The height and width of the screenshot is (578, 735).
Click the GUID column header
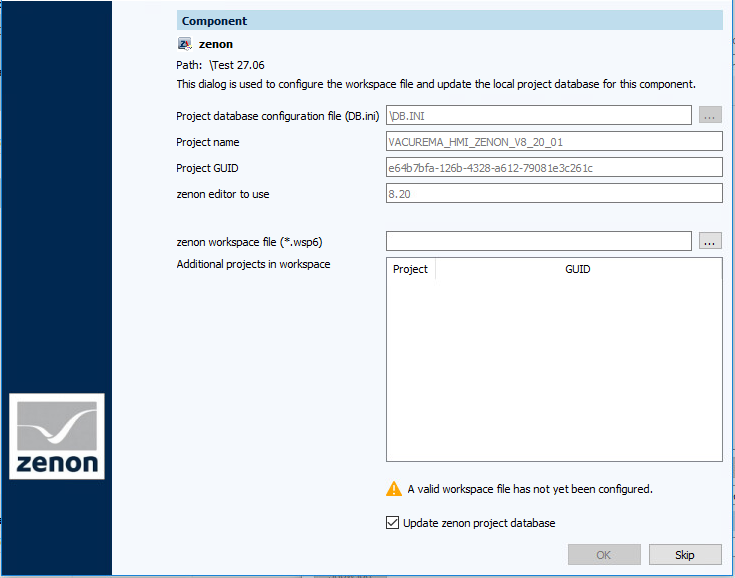pyautogui.click(x=577, y=269)
